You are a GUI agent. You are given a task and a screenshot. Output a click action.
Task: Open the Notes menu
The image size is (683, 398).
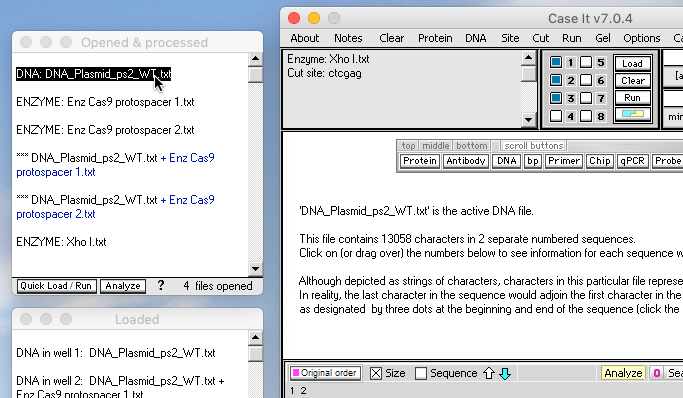348,38
